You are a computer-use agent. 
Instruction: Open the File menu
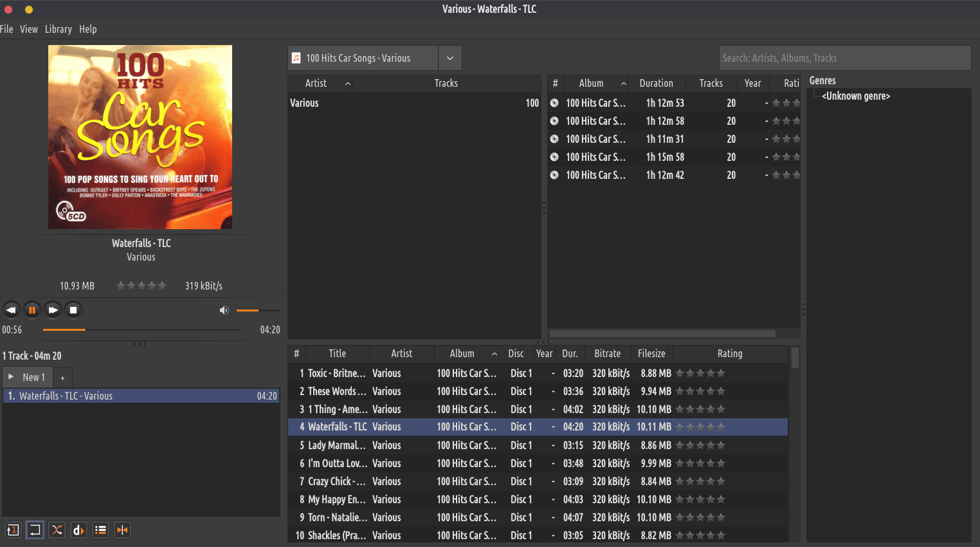tap(6, 29)
